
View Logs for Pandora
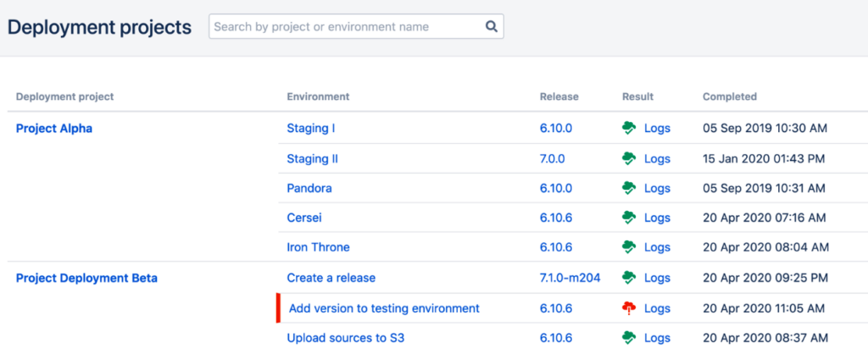click(x=657, y=188)
